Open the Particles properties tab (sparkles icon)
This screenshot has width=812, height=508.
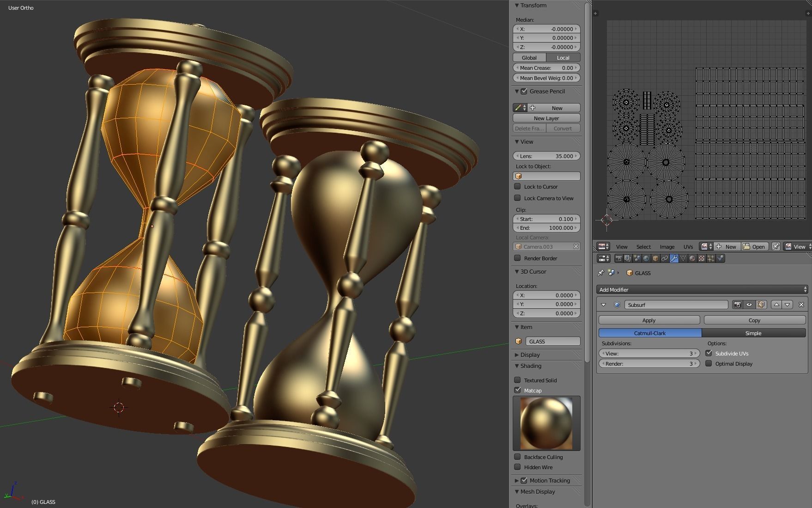pyautogui.click(x=711, y=258)
